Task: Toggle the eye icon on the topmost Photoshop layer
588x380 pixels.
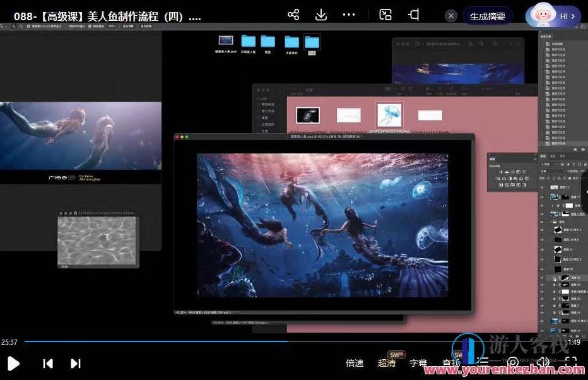Action: click(543, 187)
